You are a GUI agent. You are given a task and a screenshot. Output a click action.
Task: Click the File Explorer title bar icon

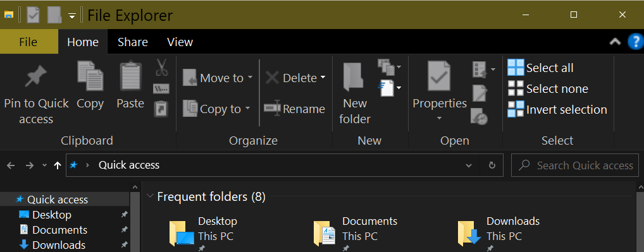click(9, 15)
